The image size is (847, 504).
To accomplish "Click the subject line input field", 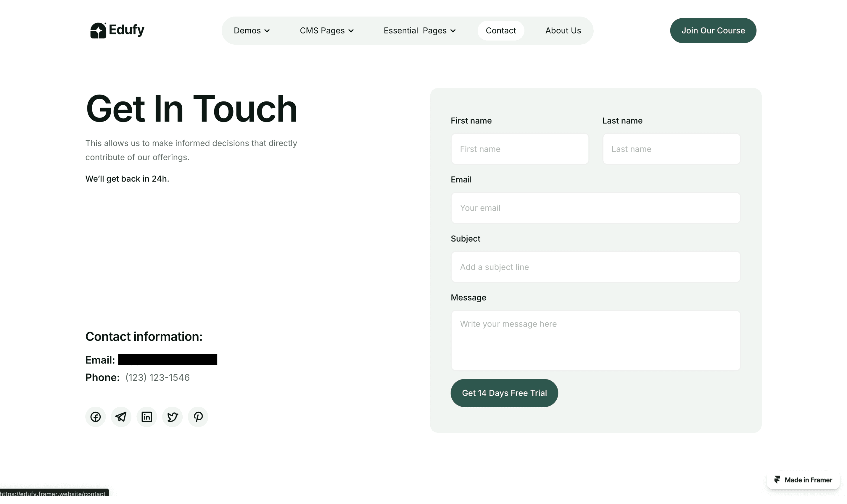I will tap(595, 267).
